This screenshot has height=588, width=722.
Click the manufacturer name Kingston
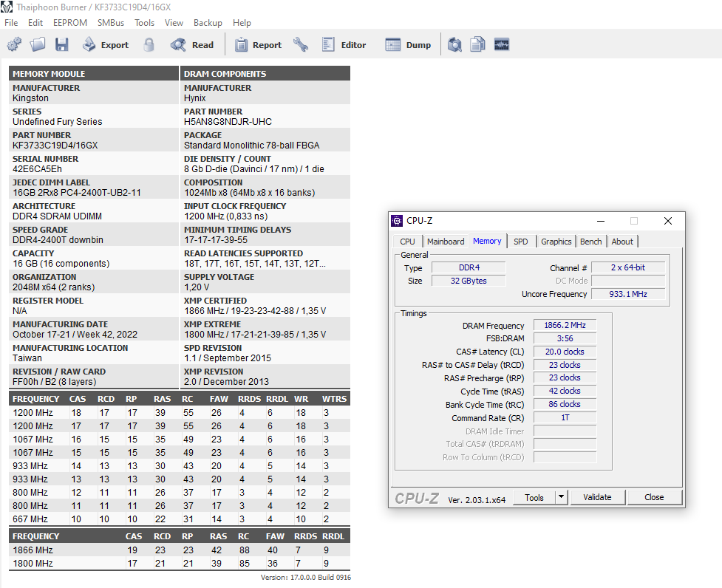click(30, 98)
